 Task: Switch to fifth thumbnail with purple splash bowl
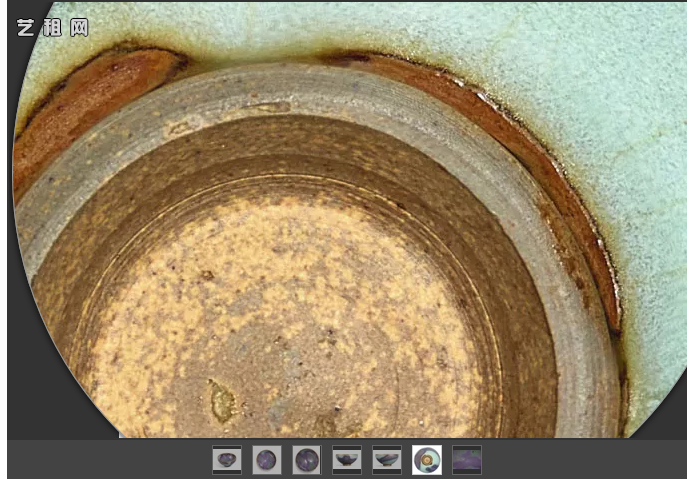point(387,460)
